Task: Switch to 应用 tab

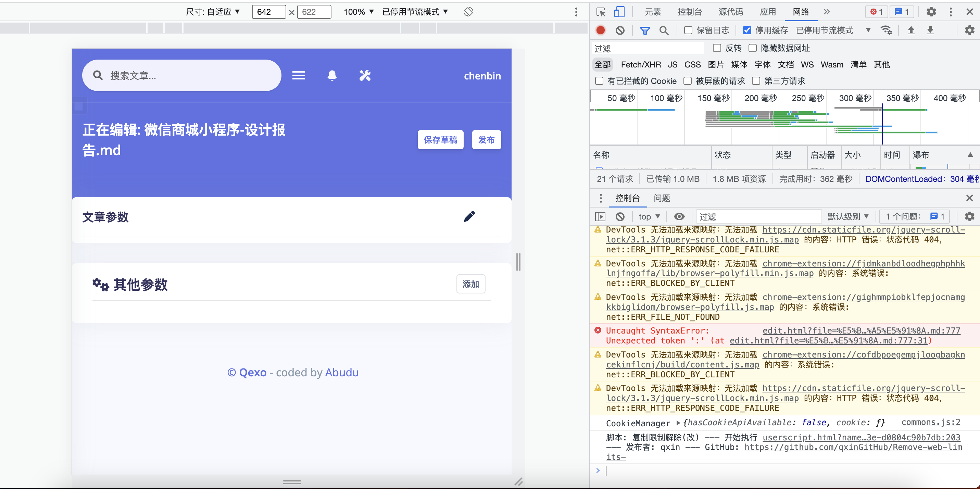Action: tap(767, 12)
